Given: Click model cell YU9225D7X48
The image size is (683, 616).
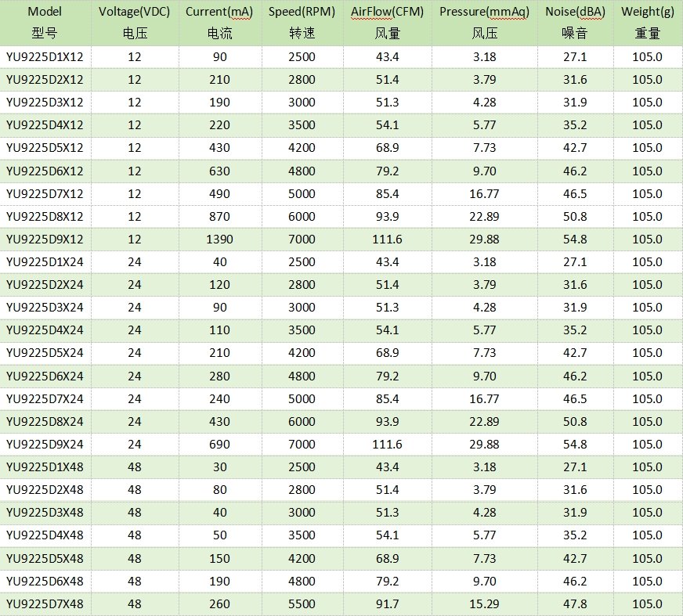Looking at the screenshot, I should coord(45,604).
